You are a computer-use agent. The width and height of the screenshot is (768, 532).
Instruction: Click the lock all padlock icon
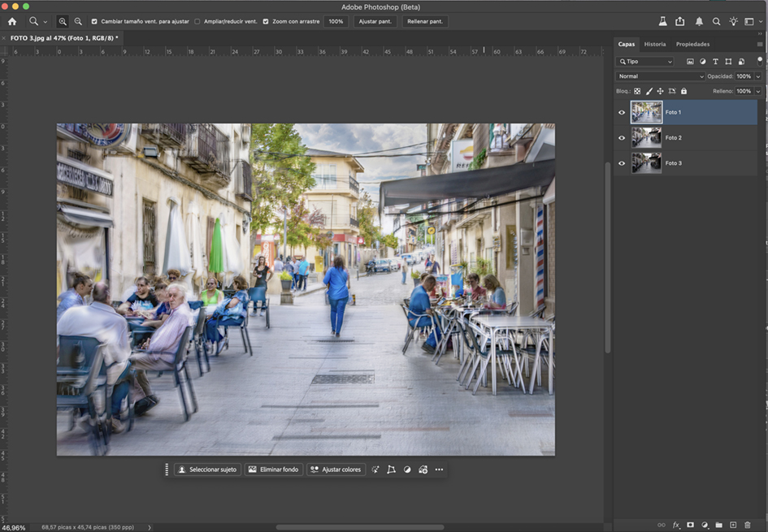tap(683, 91)
